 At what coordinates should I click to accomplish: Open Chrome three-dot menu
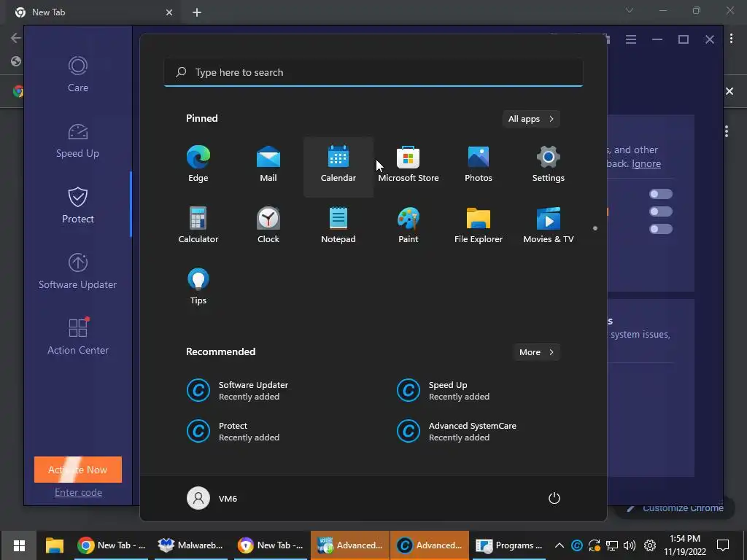731,39
